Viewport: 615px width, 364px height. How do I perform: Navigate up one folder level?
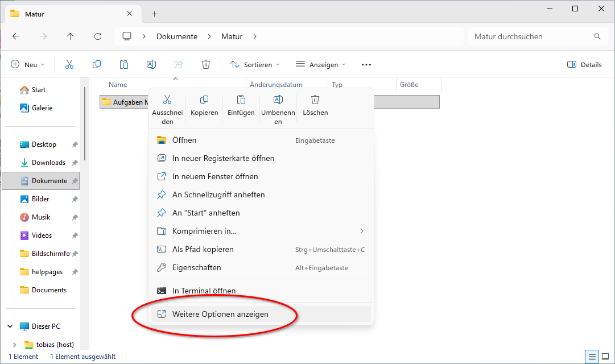click(x=71, y=36)
